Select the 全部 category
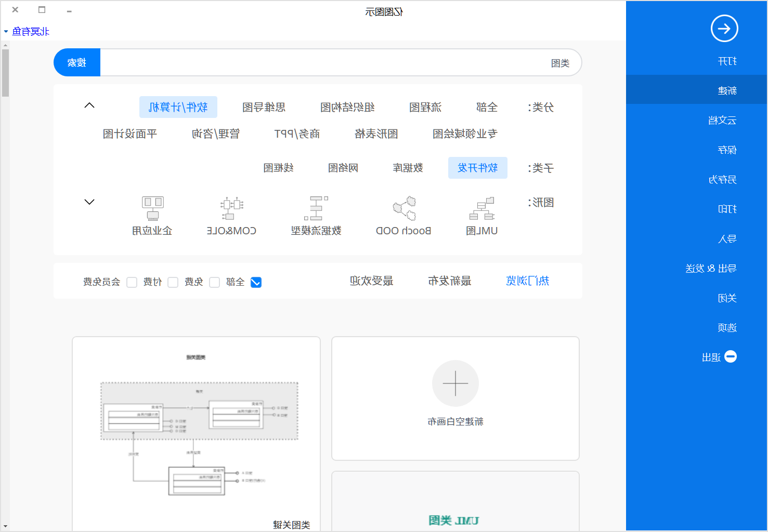The height and width of the screenshot is (532, 768). click(487, 107)
